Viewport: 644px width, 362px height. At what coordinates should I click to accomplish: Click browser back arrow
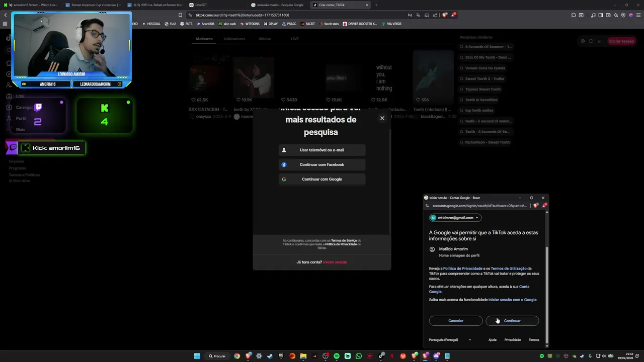coord(5,15)
